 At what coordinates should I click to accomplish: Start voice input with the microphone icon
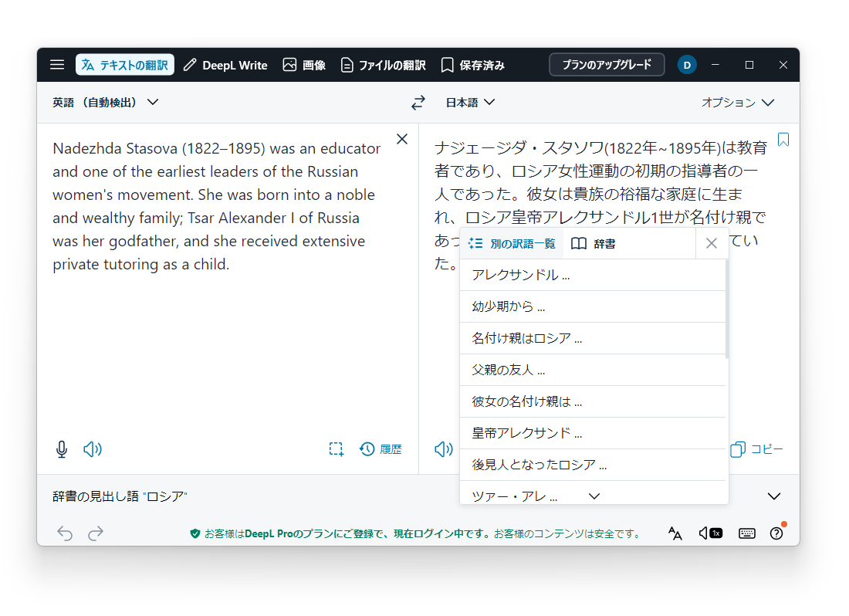point(61,448)
